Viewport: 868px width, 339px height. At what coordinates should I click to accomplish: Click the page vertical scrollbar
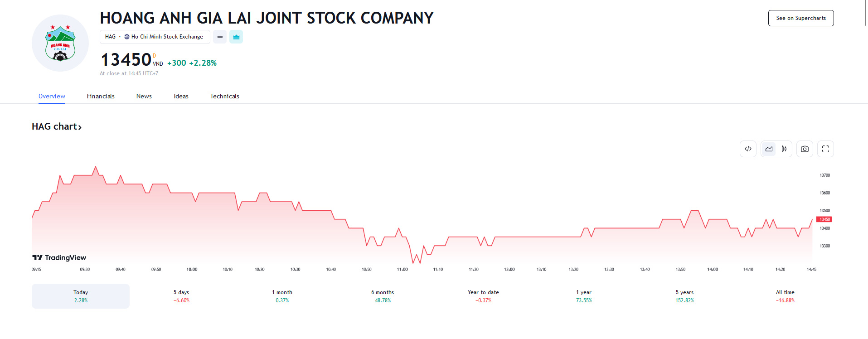tap(865, 14)
